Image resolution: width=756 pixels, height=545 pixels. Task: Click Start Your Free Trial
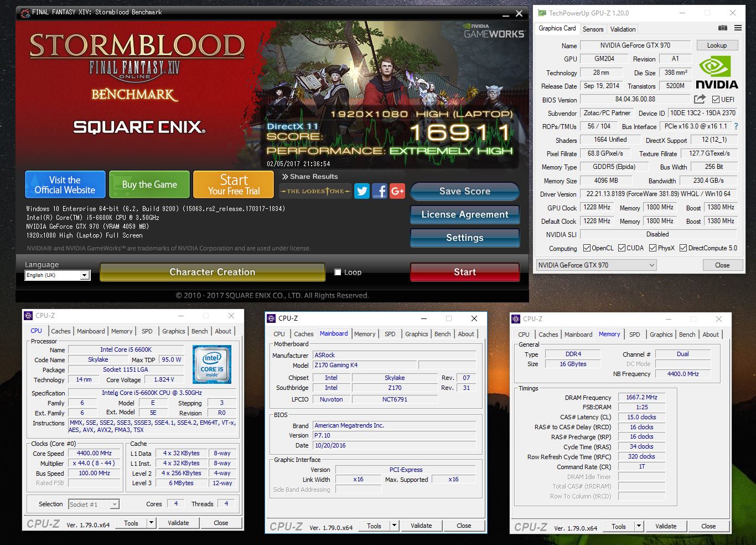[234, 184]
